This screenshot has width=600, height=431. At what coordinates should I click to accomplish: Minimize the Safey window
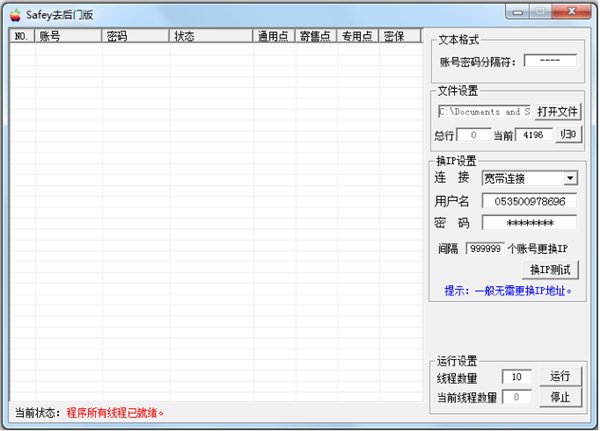518,12
